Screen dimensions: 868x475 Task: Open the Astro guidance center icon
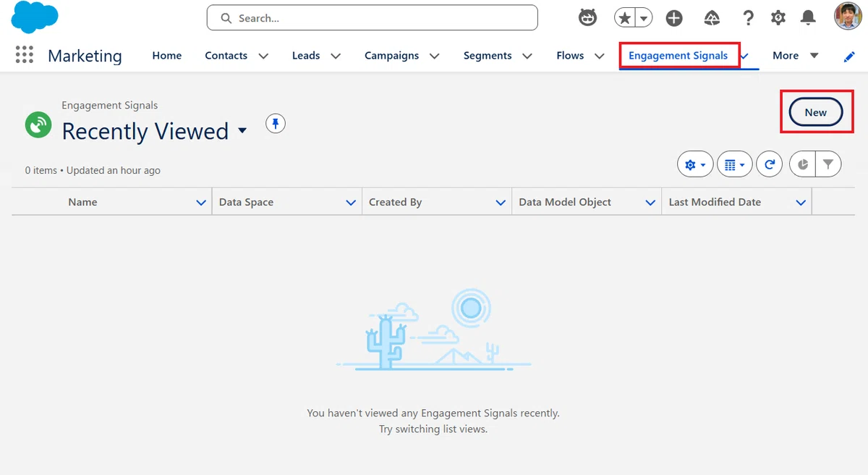[587, 17]
